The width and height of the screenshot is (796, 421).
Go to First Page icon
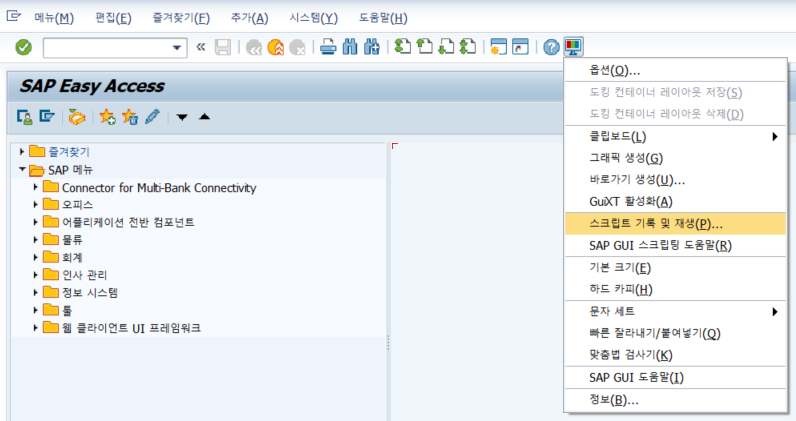[x=403, y=48]
